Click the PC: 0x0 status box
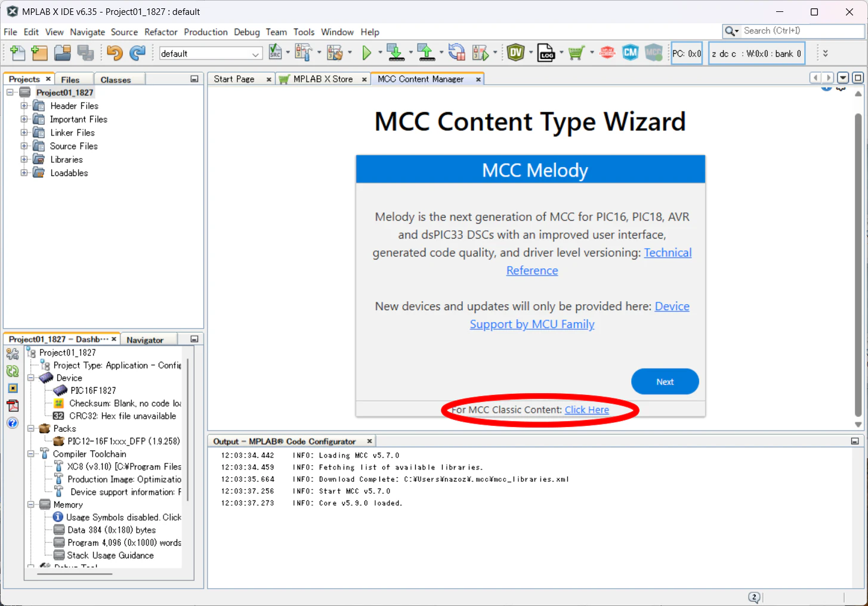The height and width of the screenshot is (606, 868). 687,53
